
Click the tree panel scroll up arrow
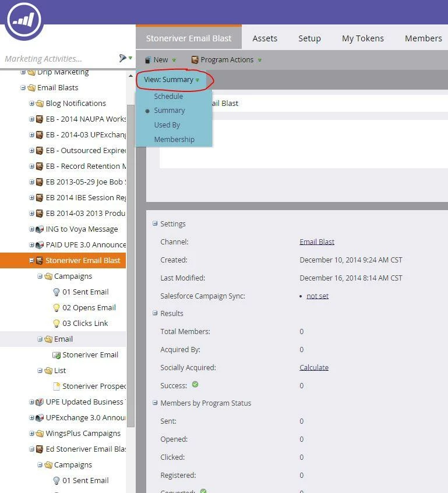(130, 76)
